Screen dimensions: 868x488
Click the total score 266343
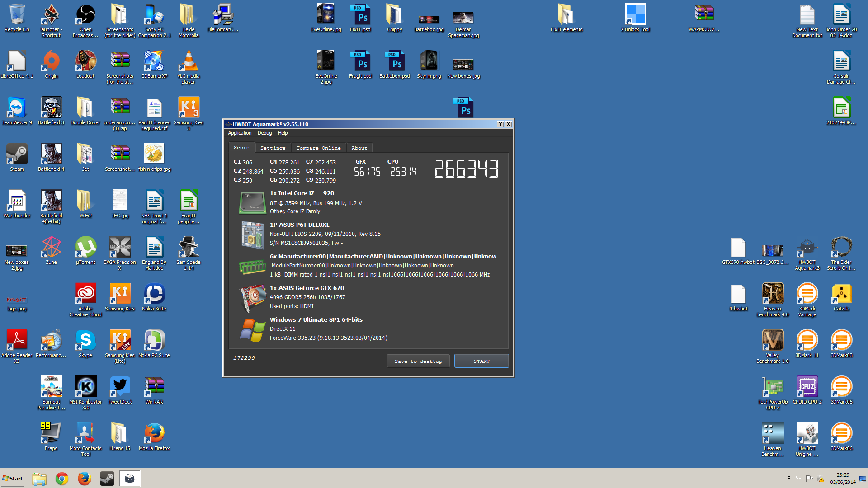tap(466, 169)
